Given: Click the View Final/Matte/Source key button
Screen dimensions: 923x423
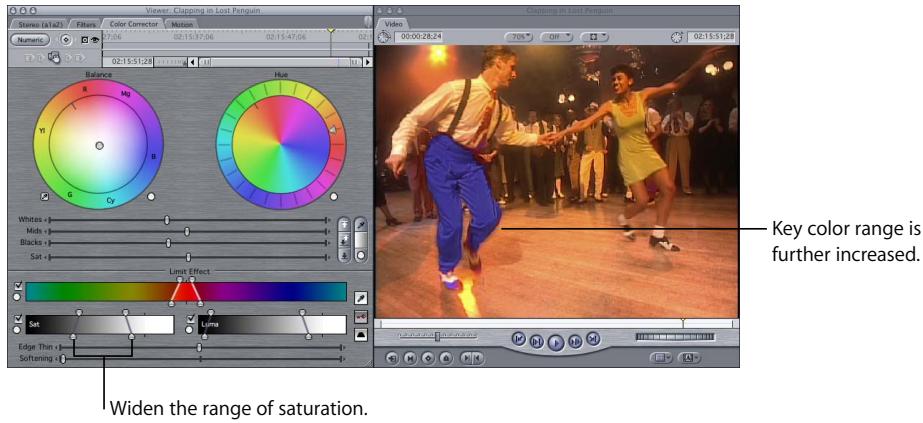Looking at the screenshot, I should pyautogui.click(x=361, y=317).
